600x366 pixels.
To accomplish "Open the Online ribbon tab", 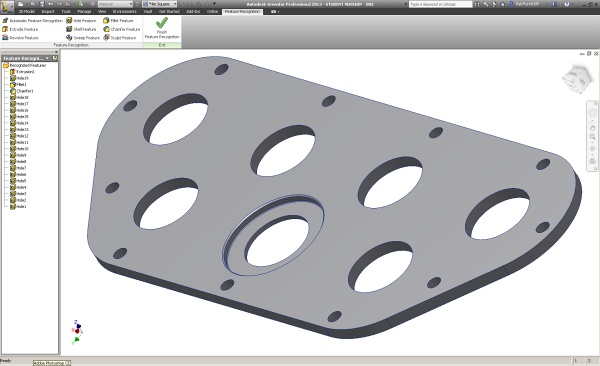I will click(x=212, y=11).
